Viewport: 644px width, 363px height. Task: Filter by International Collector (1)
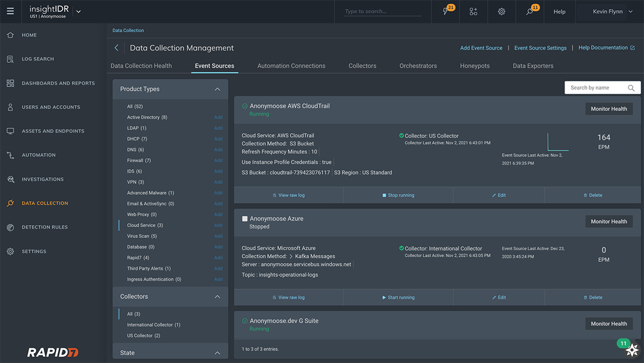pos(153,325)
